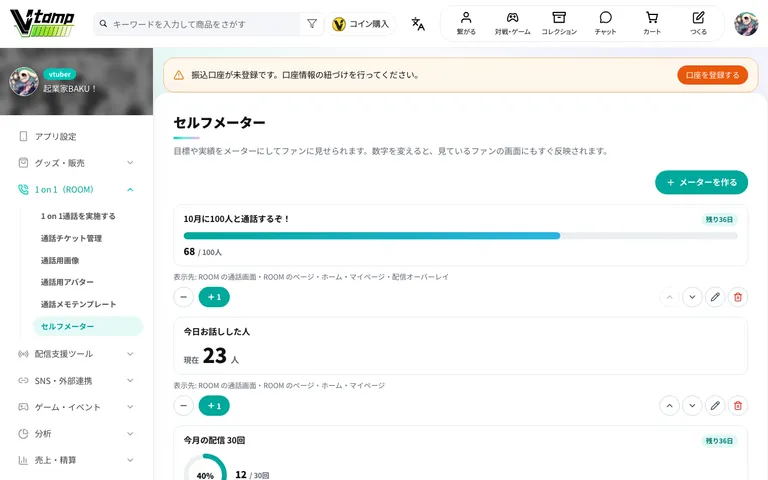Open the search filter funnel icon

pos(312,24)
